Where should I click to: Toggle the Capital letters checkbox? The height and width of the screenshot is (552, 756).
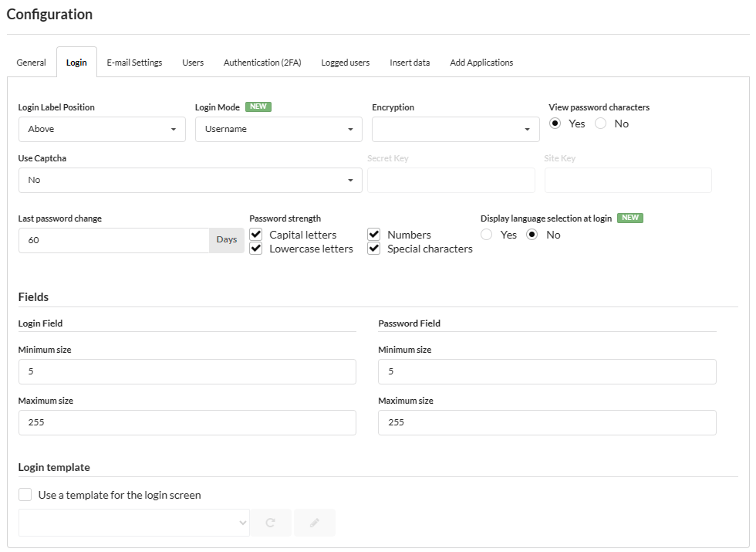click(x=256, y=235)
